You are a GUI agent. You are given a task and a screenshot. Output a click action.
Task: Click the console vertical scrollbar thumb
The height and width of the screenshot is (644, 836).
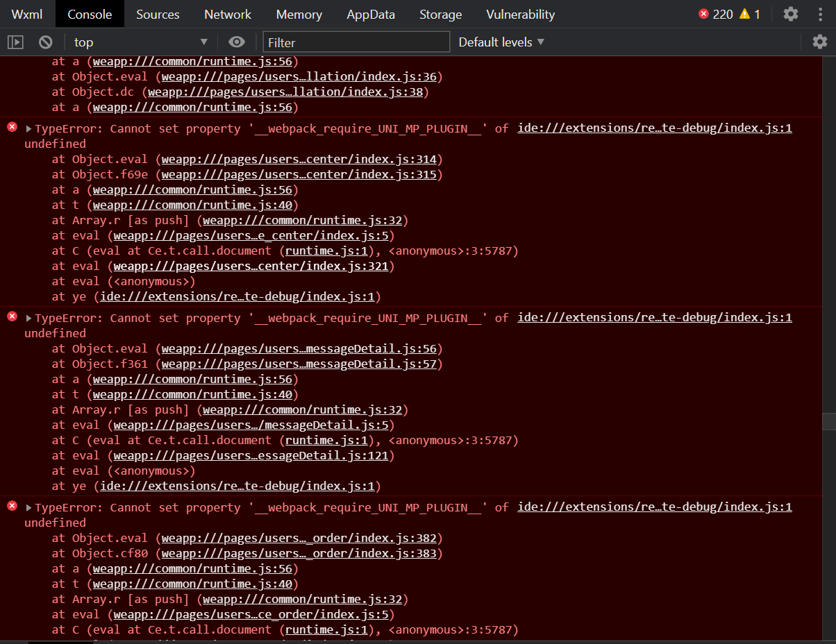pos(829,421)
